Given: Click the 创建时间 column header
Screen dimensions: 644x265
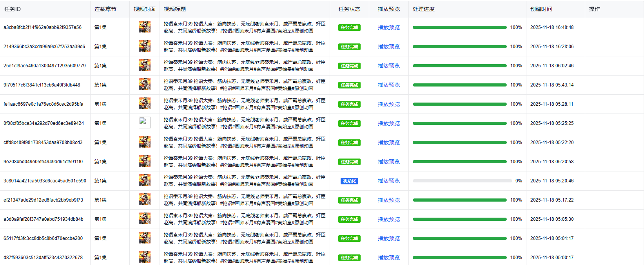Looking at the screenshot, I should [541, 9].
